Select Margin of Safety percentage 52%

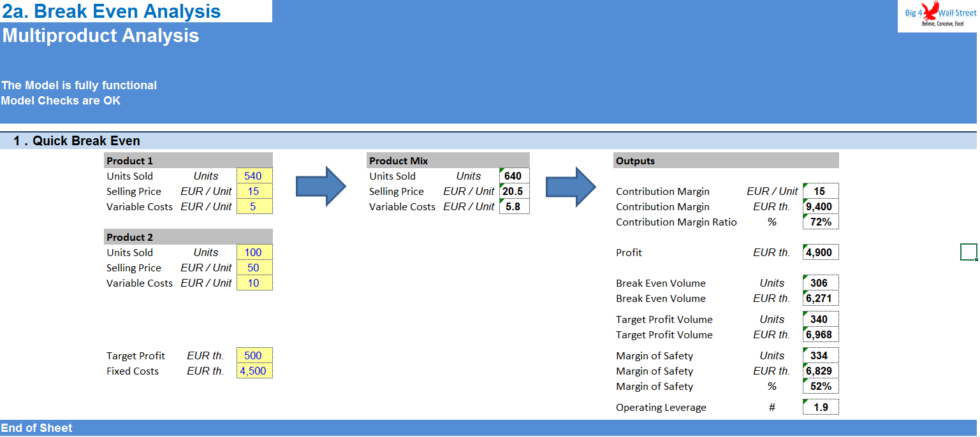click(x=821, y=386)
